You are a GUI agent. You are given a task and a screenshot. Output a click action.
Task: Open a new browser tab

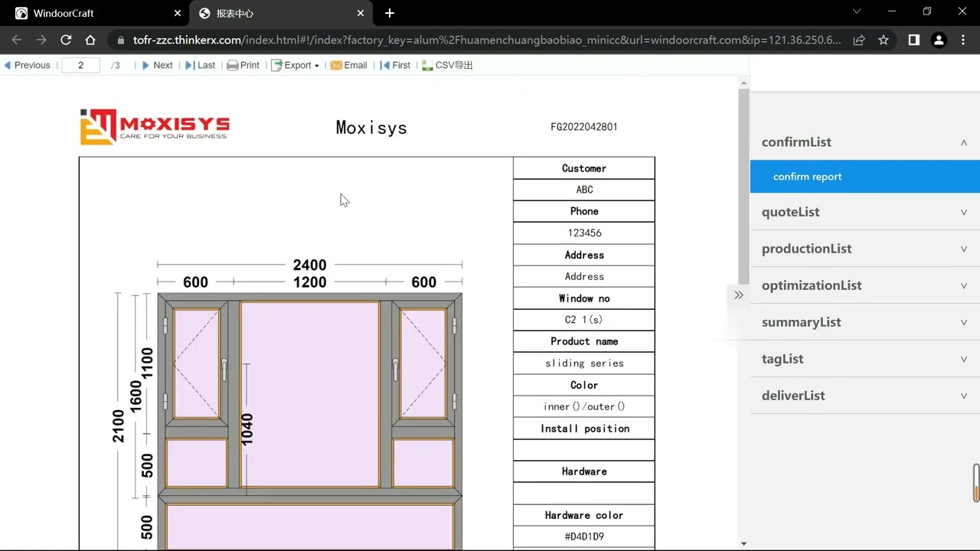(390, 13)
